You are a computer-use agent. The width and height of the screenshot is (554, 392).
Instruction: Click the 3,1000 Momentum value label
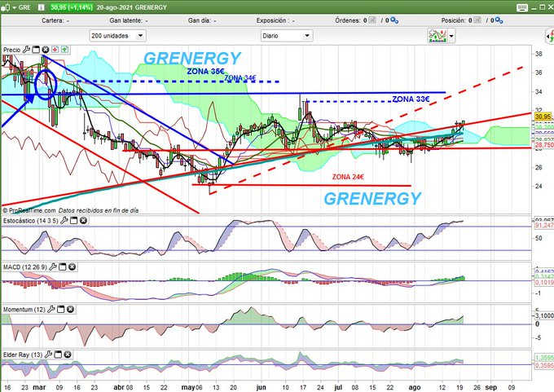544,315
